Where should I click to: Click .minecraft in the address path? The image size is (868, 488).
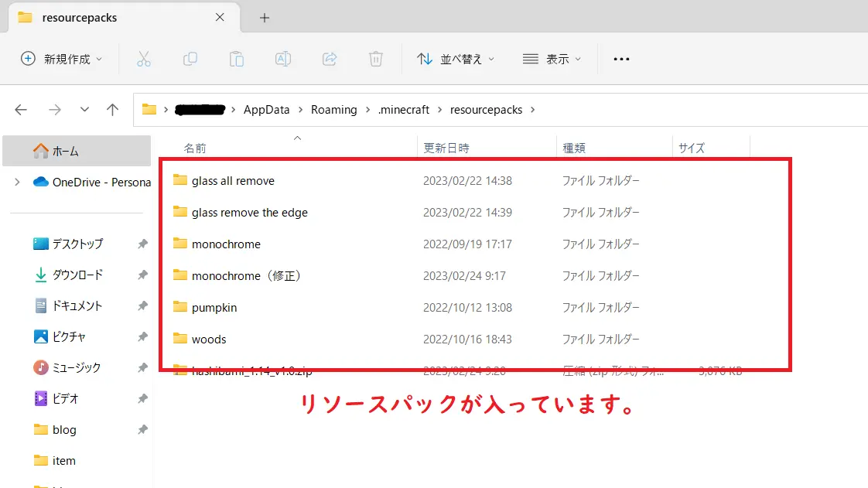(404, 110)
